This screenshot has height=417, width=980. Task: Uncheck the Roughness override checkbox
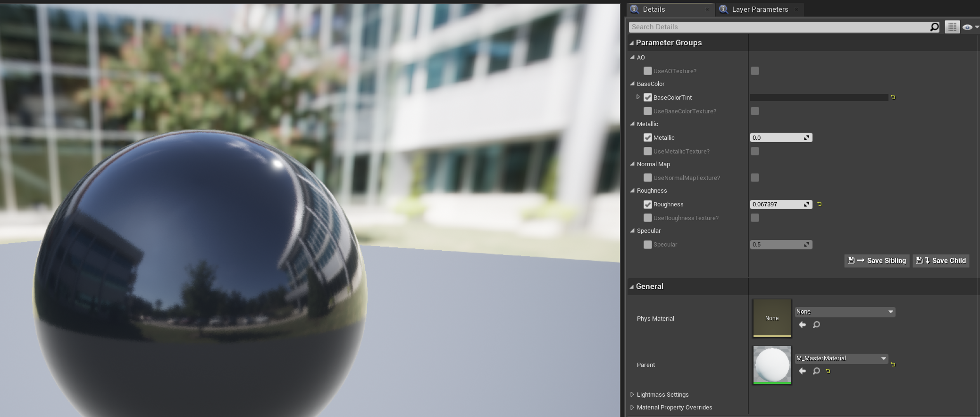pos(648,204)
